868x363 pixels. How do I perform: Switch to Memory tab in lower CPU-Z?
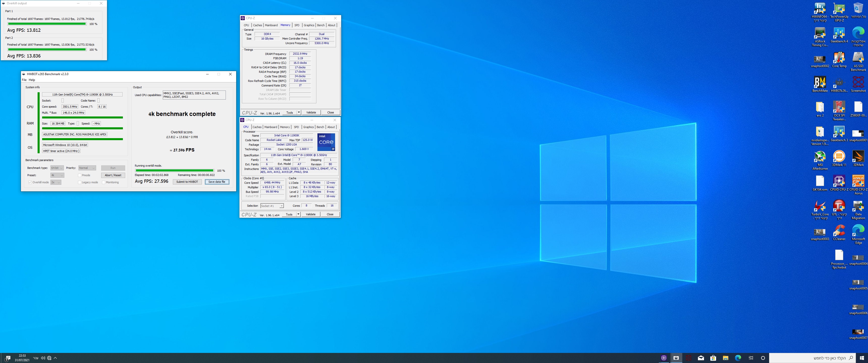click(285, 127)
